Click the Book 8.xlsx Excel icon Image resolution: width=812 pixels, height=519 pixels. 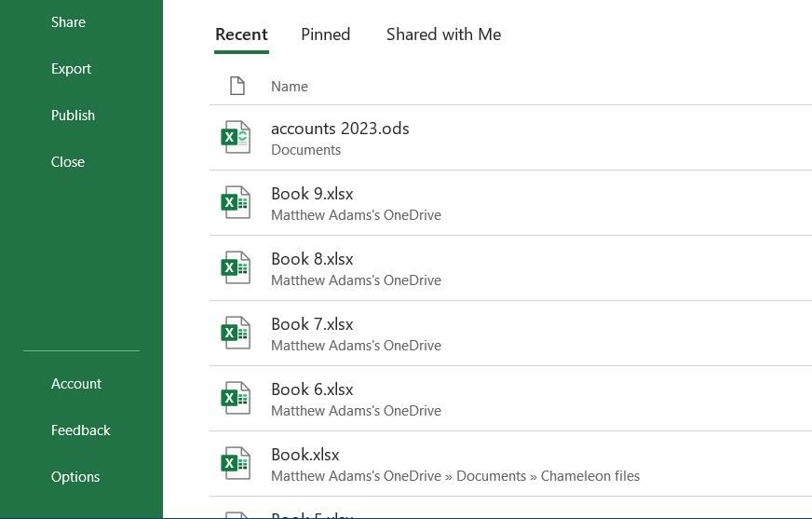pyautogui.click(x=236, y=268)
